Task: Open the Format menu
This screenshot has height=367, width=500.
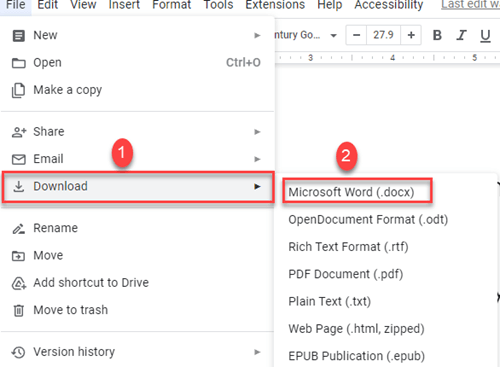Action: 171,5
